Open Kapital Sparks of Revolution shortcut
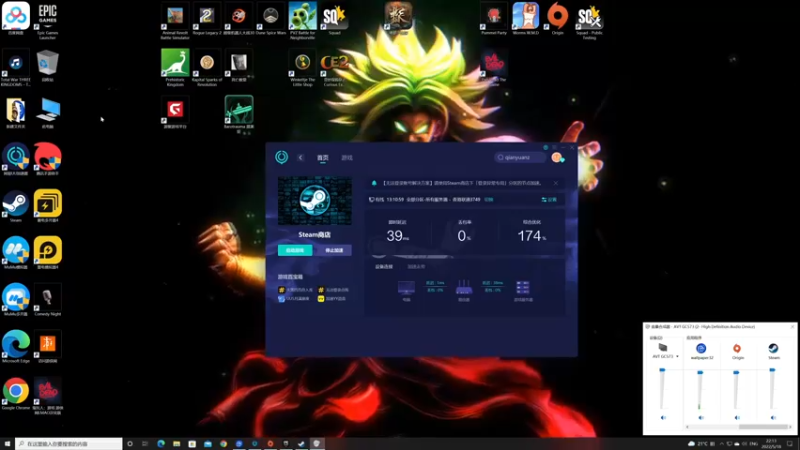 tap(207, 67)
